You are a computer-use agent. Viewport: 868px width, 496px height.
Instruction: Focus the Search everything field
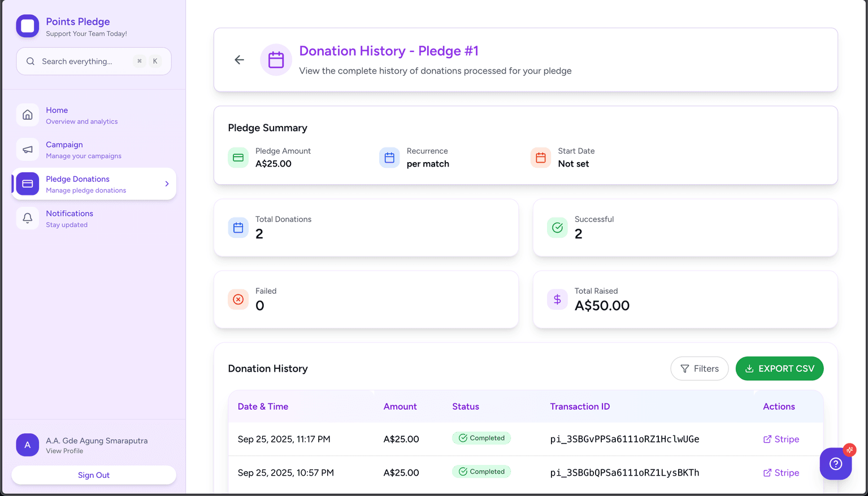tap(85, 62)
